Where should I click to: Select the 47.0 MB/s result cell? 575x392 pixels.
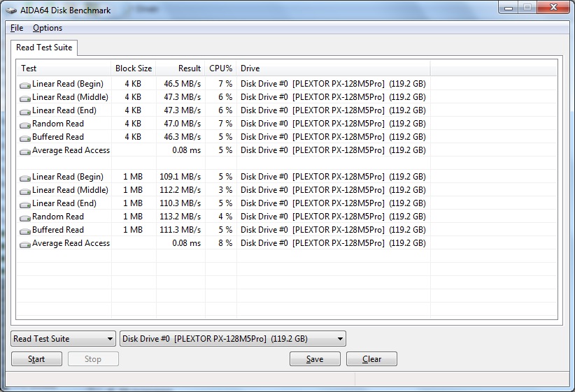[183, 124]
